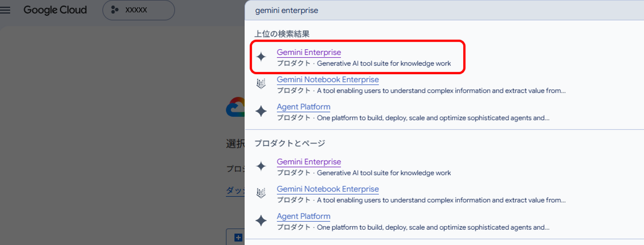Open Gemini Notebook Enterprise in top results
644x245 pixels.
tap(328, 80)
